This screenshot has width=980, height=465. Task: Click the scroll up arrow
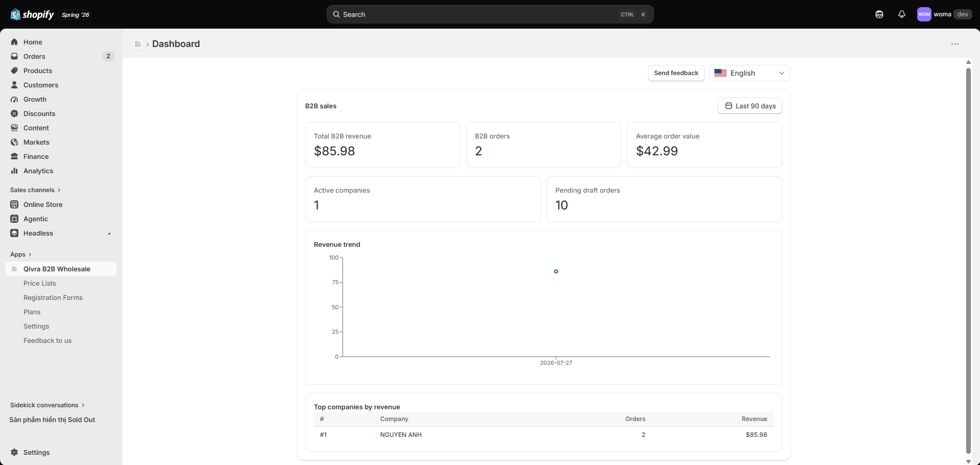(968, 62)
